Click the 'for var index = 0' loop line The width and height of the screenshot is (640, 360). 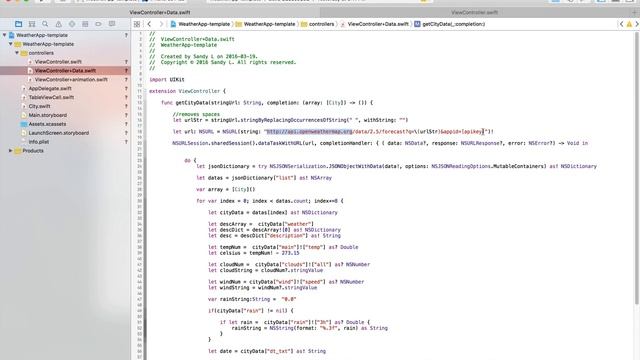pos(269,201)
